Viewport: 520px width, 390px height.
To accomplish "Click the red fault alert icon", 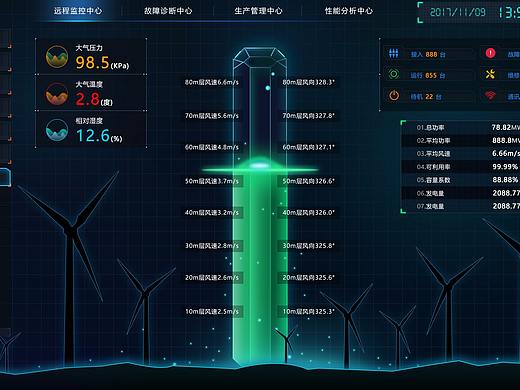I will point(490,53).
